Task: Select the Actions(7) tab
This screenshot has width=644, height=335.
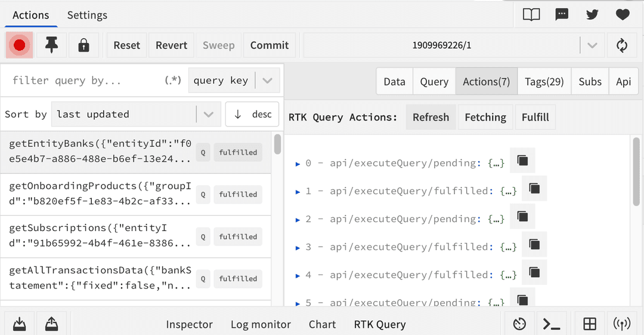Action: (487, 81)
